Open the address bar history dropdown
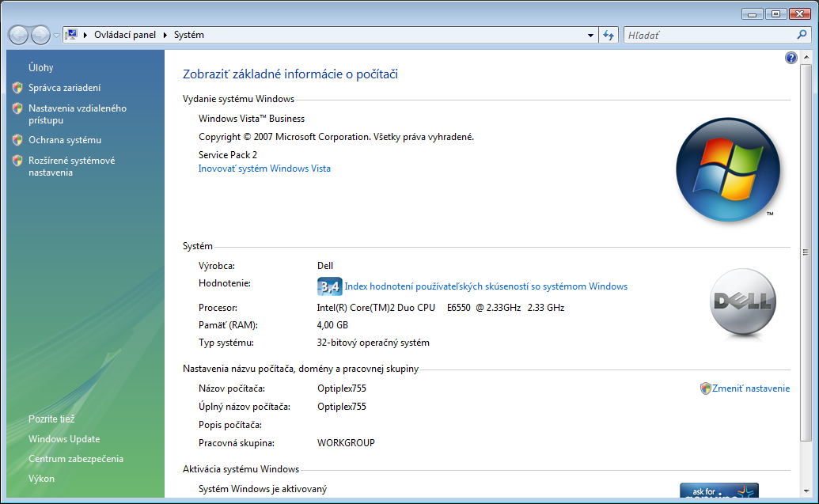 (x=590, y=36)
